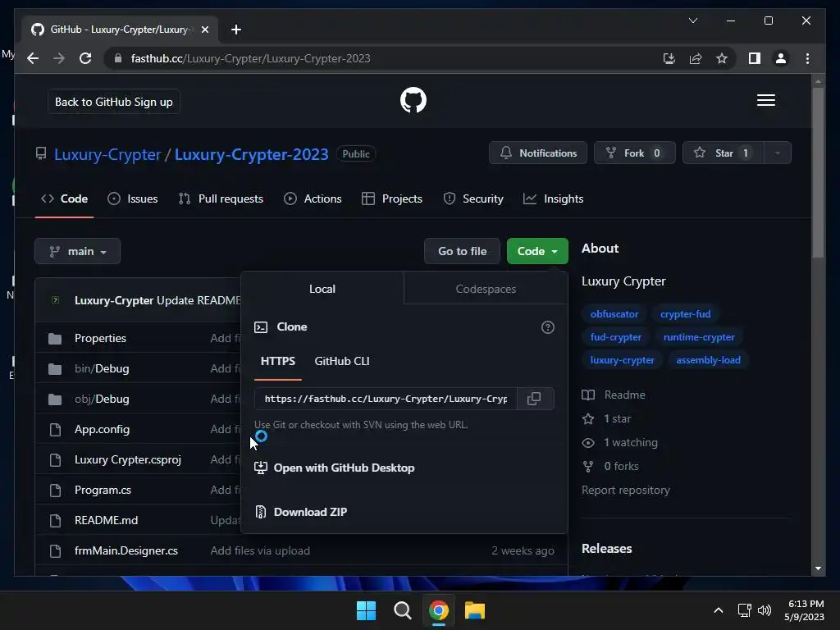Open the Luxury-Crypter owner link
840x630 pixels.
107,154
